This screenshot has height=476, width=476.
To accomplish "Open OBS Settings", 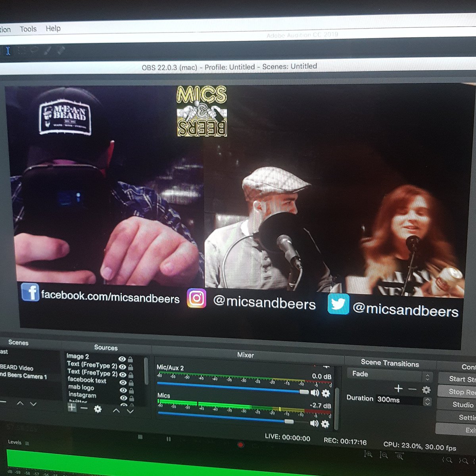I will 456,417.
